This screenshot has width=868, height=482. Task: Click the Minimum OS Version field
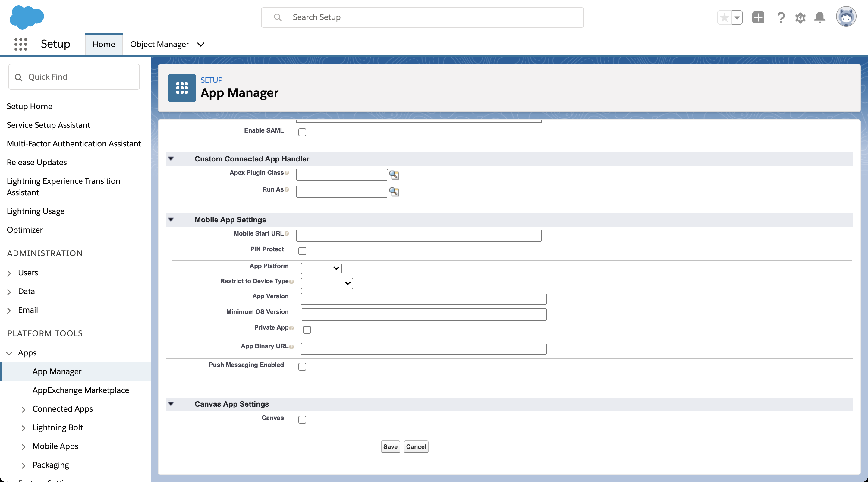pos(423,314)
